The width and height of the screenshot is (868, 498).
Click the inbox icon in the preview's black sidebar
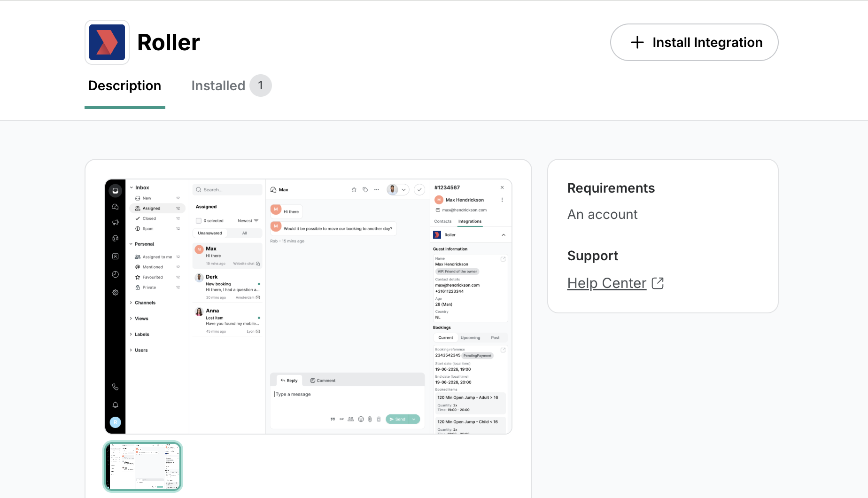[115, 191]
